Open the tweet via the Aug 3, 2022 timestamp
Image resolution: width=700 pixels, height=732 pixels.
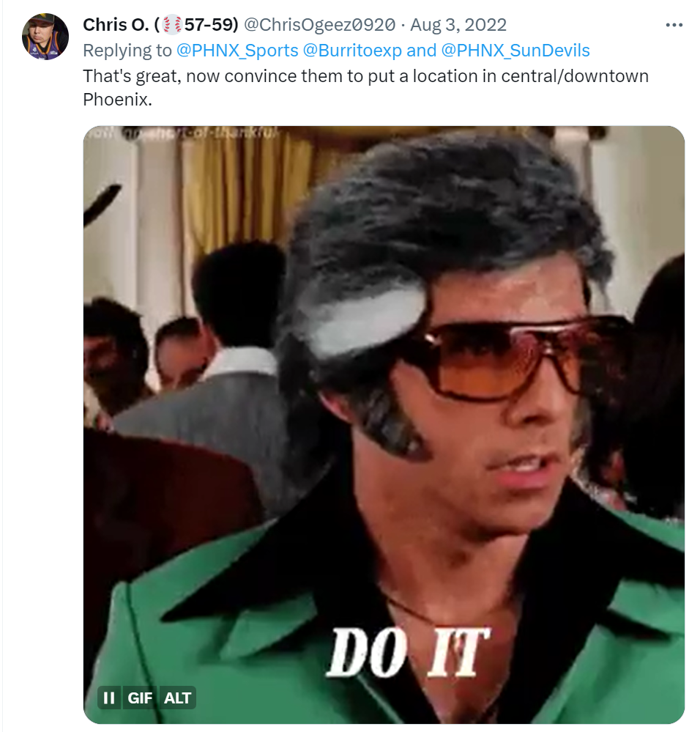(x=458, y=25)
